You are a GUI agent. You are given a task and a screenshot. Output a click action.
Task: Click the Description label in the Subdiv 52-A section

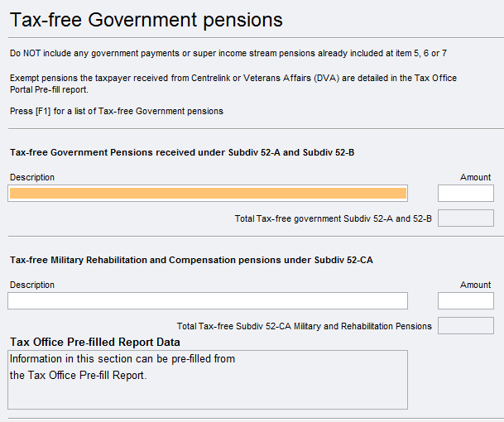point(32,177)
